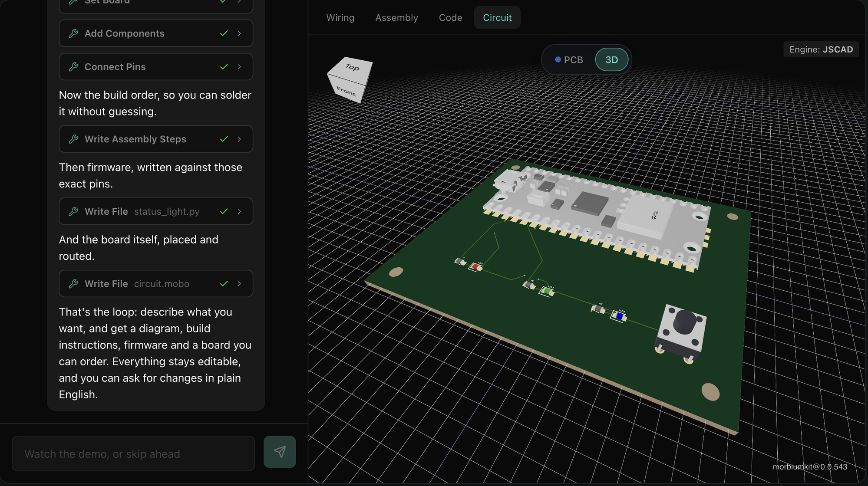The height and width of the screenshot is (486, 868).
Task: Select the tactile push button component
Action: (x=681, y=332)
